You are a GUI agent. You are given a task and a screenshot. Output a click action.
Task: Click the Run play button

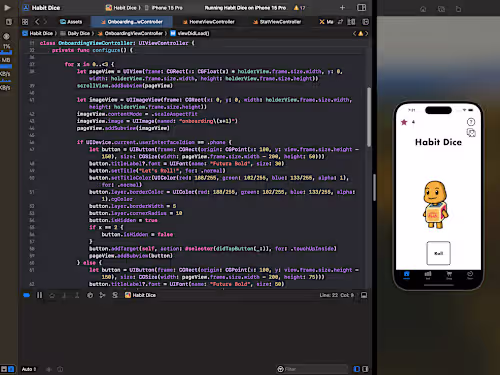click(7, 7)
